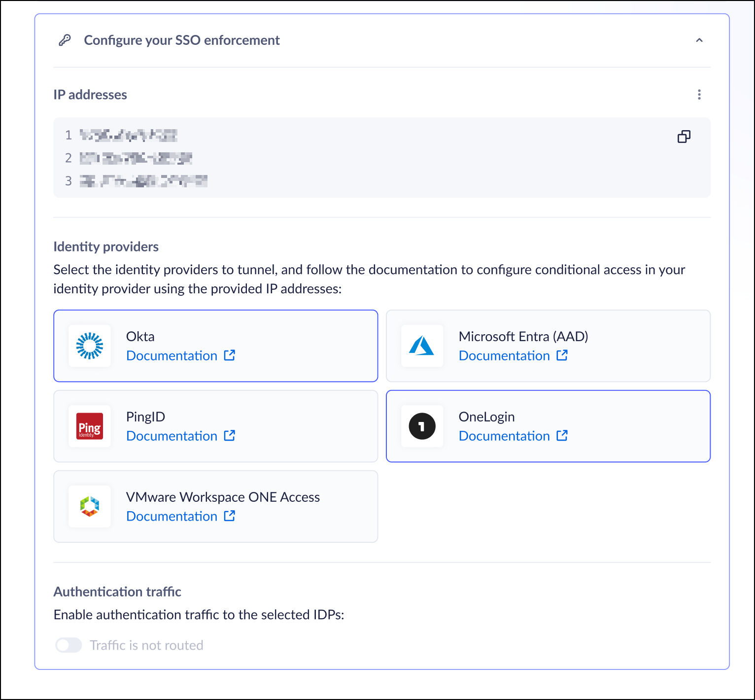Open the IP addresses three-dot menu
This screenshot has width=755, height=700.
[699, 95]
